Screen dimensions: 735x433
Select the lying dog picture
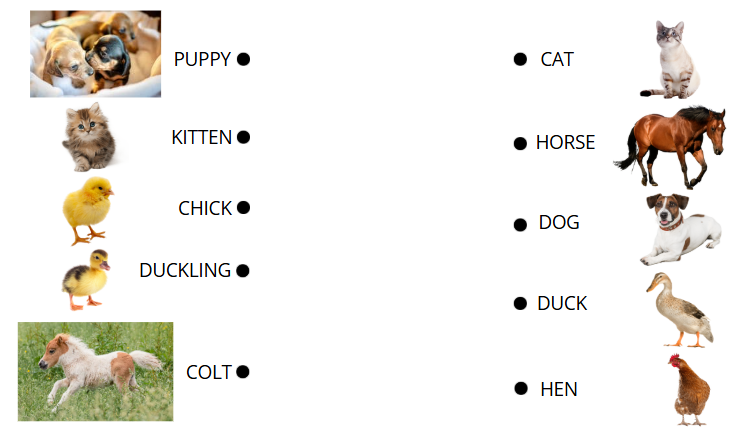pos(681,229)
